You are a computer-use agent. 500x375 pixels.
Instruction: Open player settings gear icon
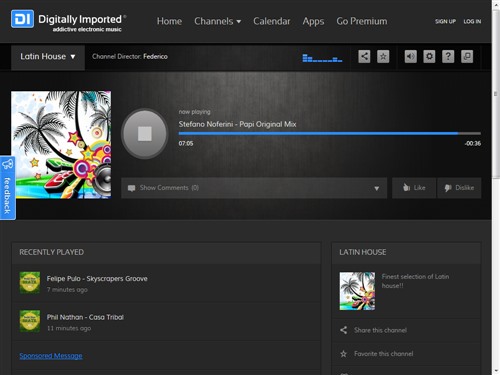click(x=429, y=56)
